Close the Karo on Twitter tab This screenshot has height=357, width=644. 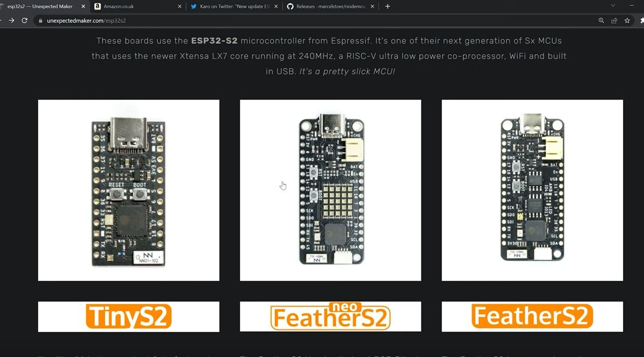point(276,6)
